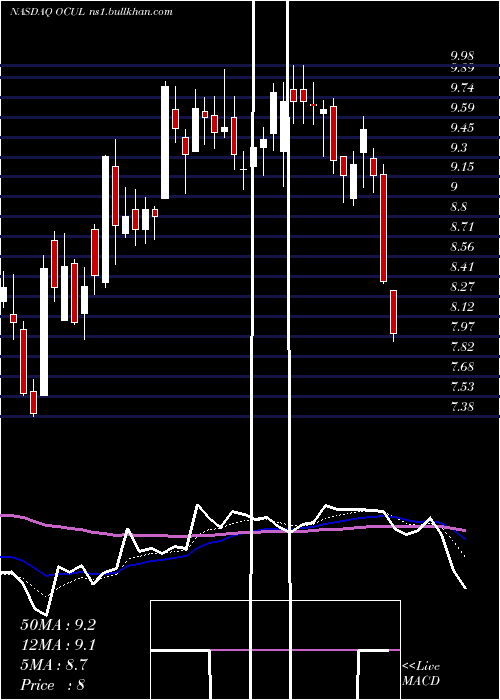Click the 50MA : 9.2 reading
The width and height of the screenshot is (500, 700).
click(x=58, y=625)
